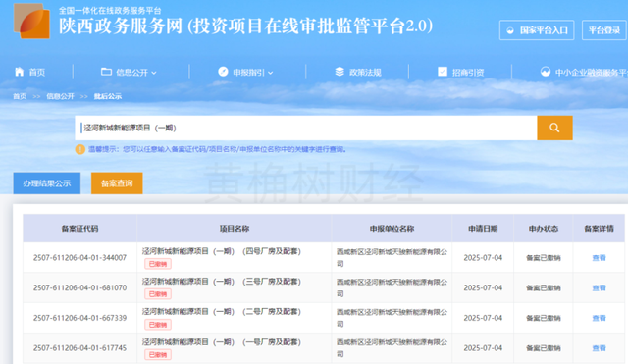The height and width of the screenshot is (364, 628).
Task: Click the checkmark icon beside 招商引资
Action: point(443,72)
